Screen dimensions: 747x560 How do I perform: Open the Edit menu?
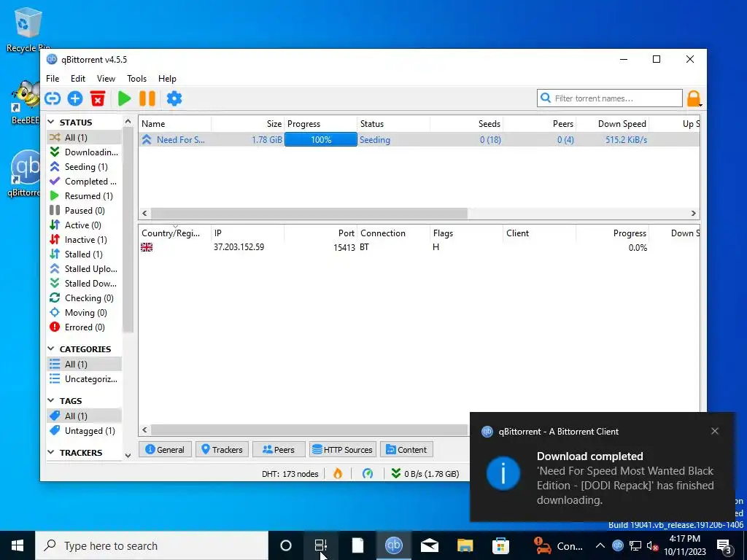(77, 79)
